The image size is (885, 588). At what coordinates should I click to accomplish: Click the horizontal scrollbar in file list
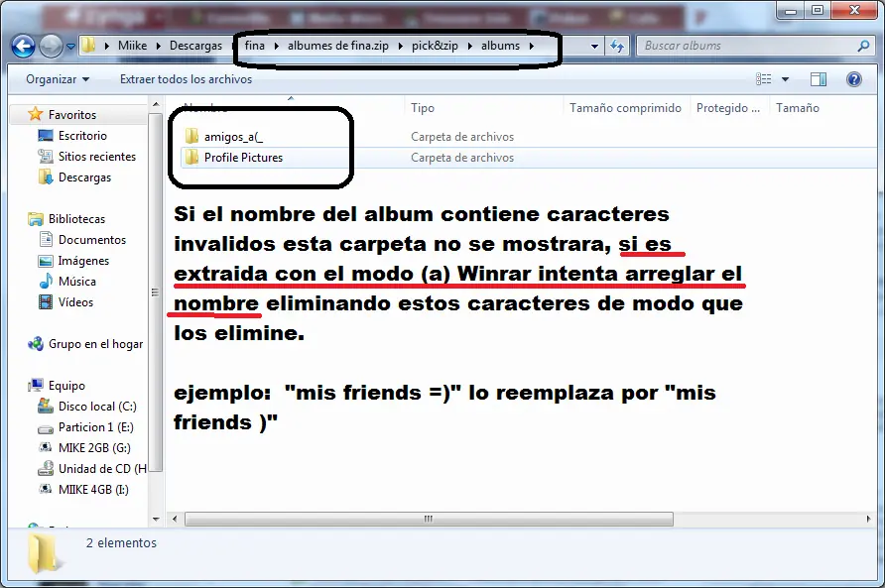click(x=427, y=519)
